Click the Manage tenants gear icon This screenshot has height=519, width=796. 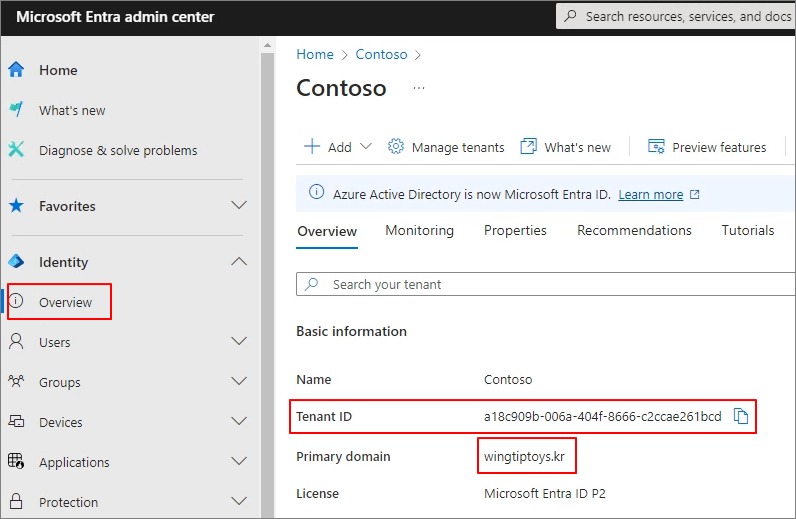395,147
